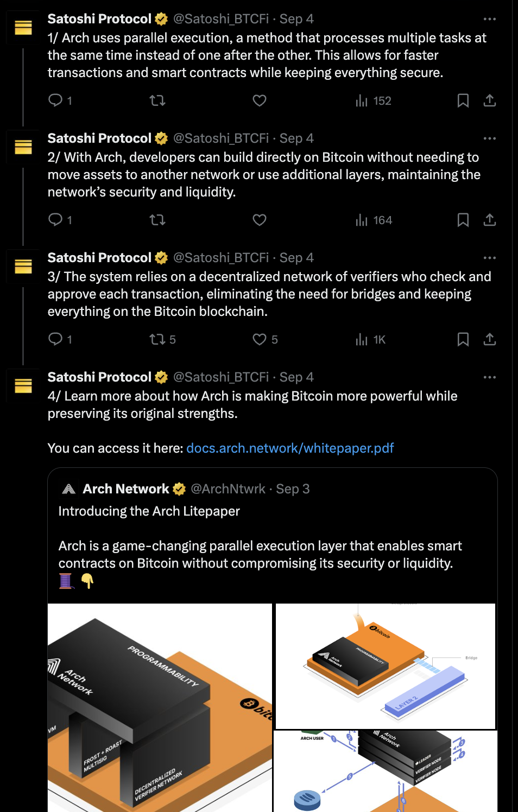Click the Arch Network logo avatar
The height and width of the screenshot is (812, 518).
[69, 489]
